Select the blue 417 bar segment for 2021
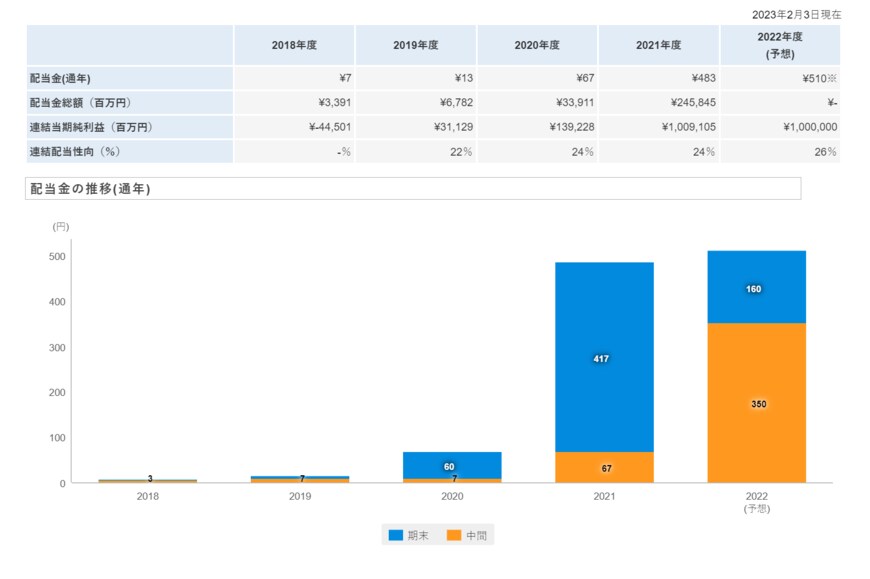 pos(604,360)
